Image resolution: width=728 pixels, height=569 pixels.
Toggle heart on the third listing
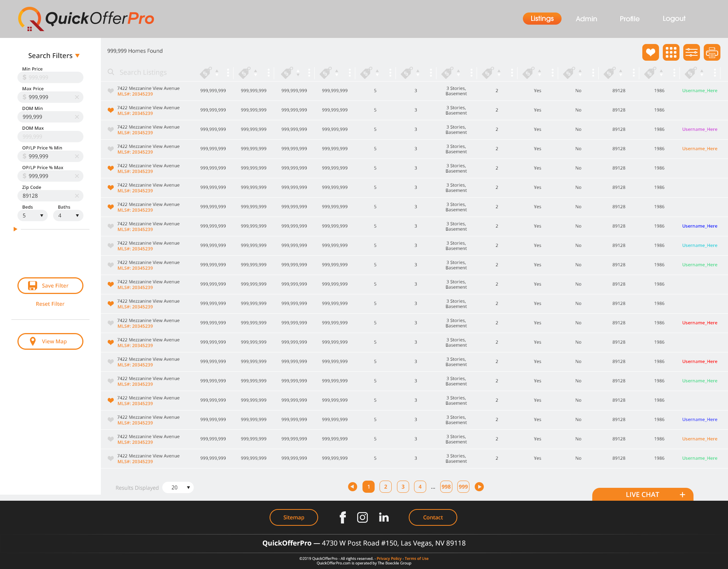pyautogui.click(x=111, y=130)
